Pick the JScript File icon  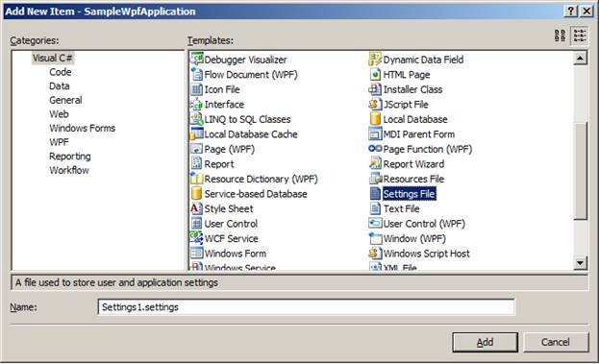pyautogui.click(x=375, y=104)
